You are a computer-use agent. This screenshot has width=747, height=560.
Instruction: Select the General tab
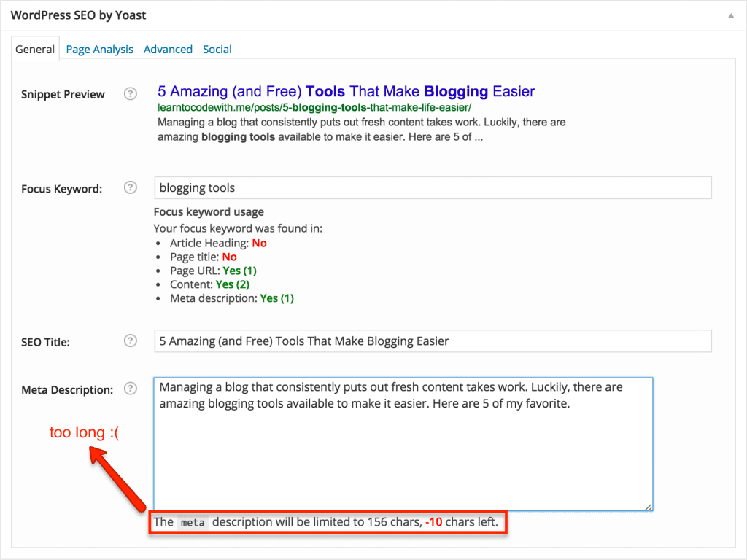pyautogui.click(x=34, y=48)
